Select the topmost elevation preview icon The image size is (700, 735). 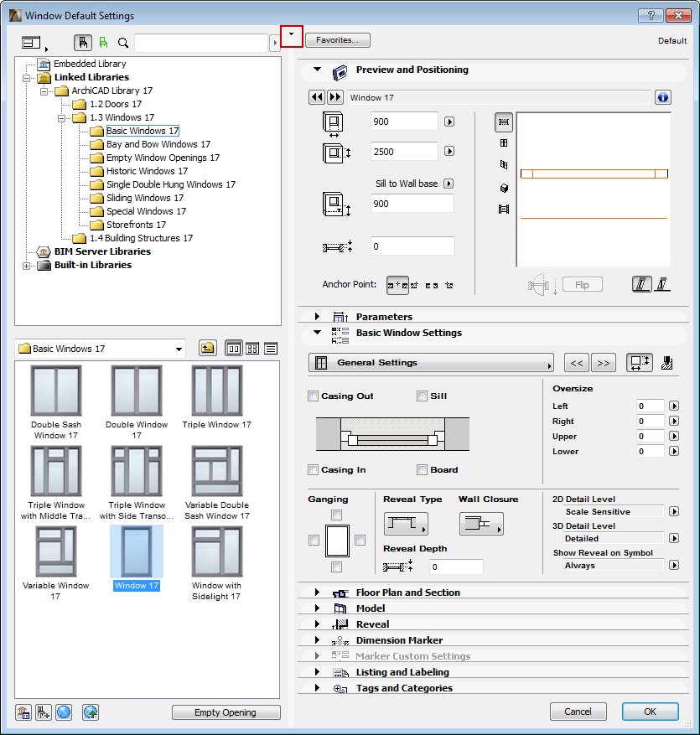(x=504, y=123)
